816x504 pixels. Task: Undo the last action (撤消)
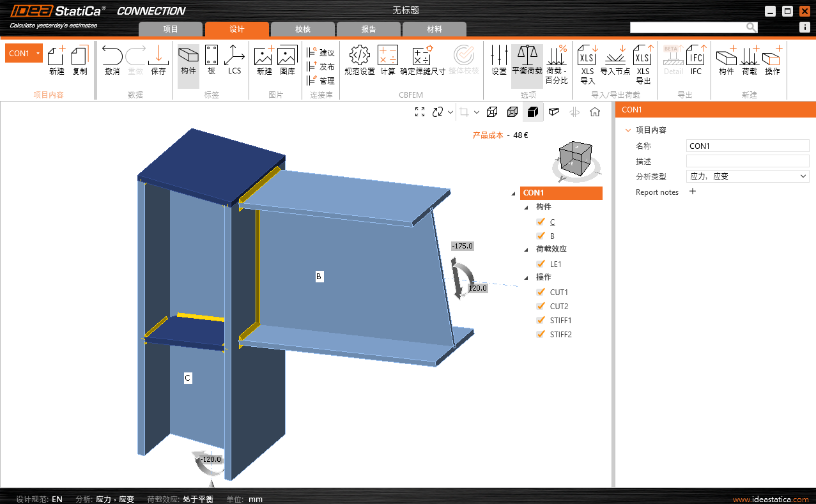[x=112, y=61]
